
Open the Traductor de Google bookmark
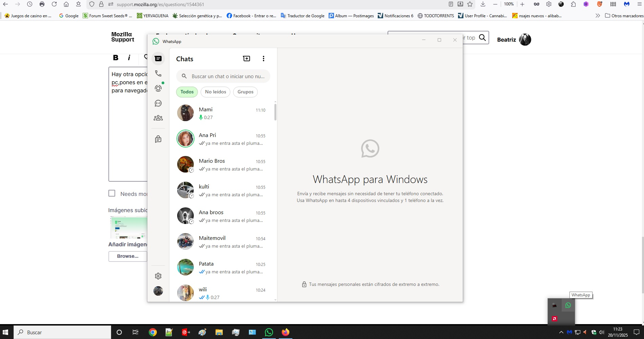[x=303, y=16]
